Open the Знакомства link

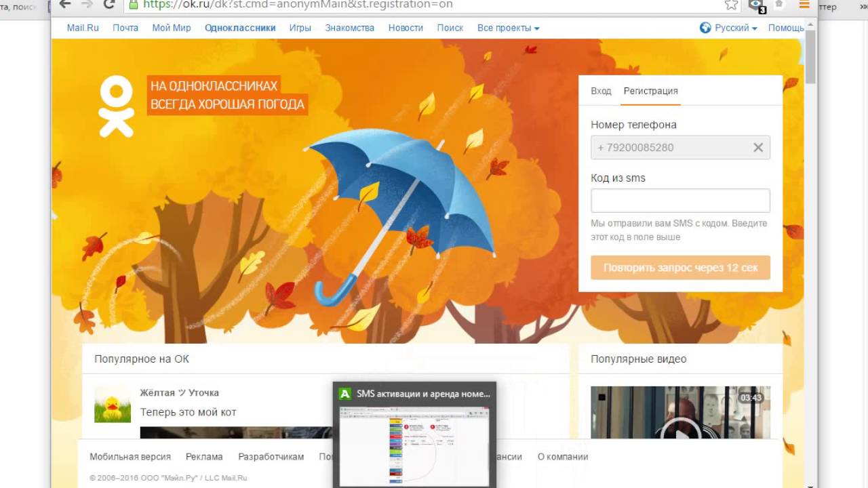[x=350, y=28]
